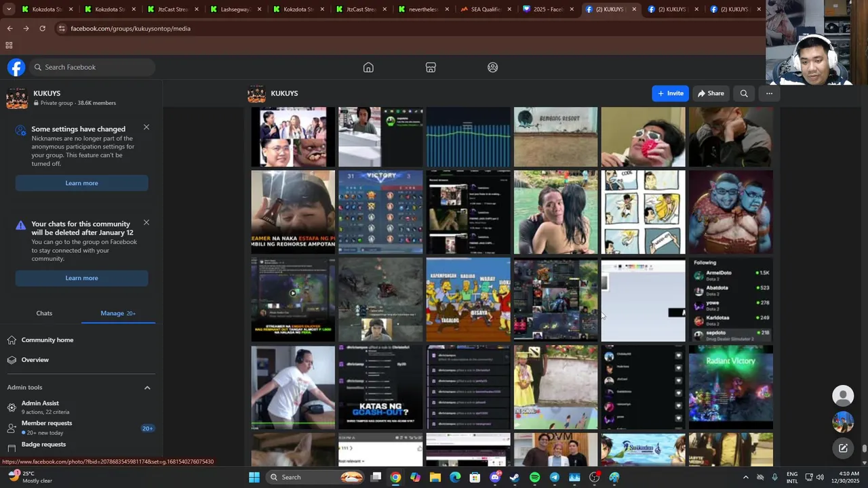Screen dimensions: 868x488
Task: Click the Share button
Action: 711,94
